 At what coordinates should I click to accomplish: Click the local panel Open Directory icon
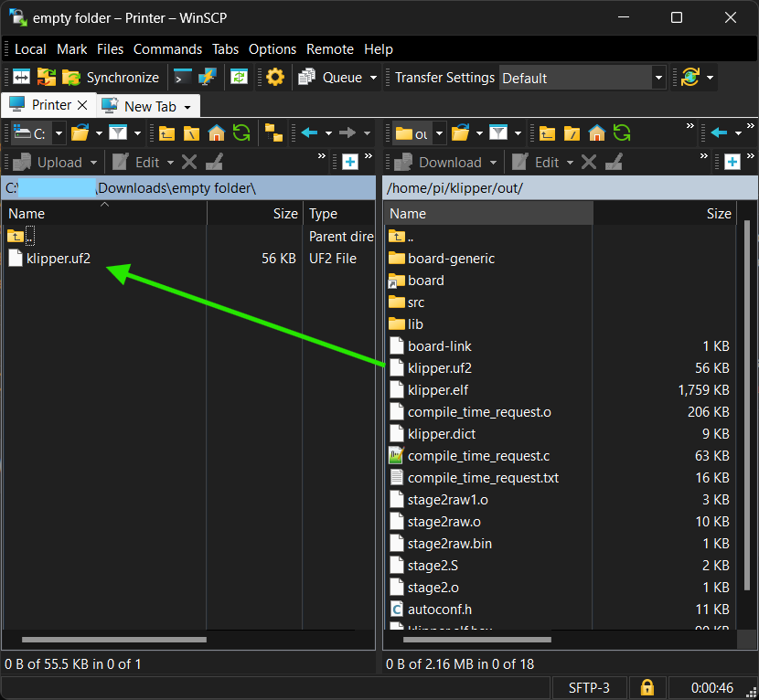80,133
